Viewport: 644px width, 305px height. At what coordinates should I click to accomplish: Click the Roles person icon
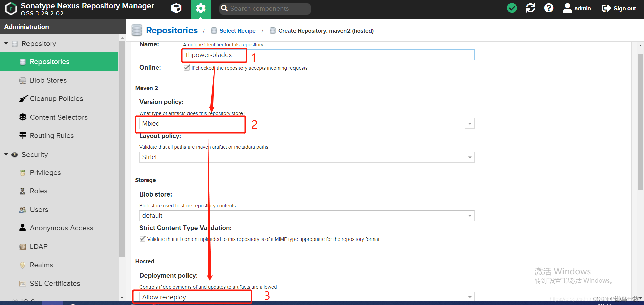tap(22, 191)
